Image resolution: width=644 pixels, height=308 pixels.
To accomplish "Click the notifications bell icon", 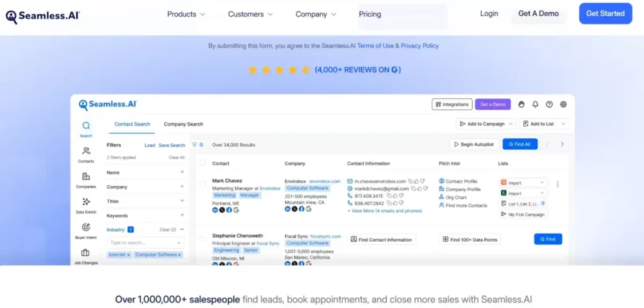I will tap(535, 105).
